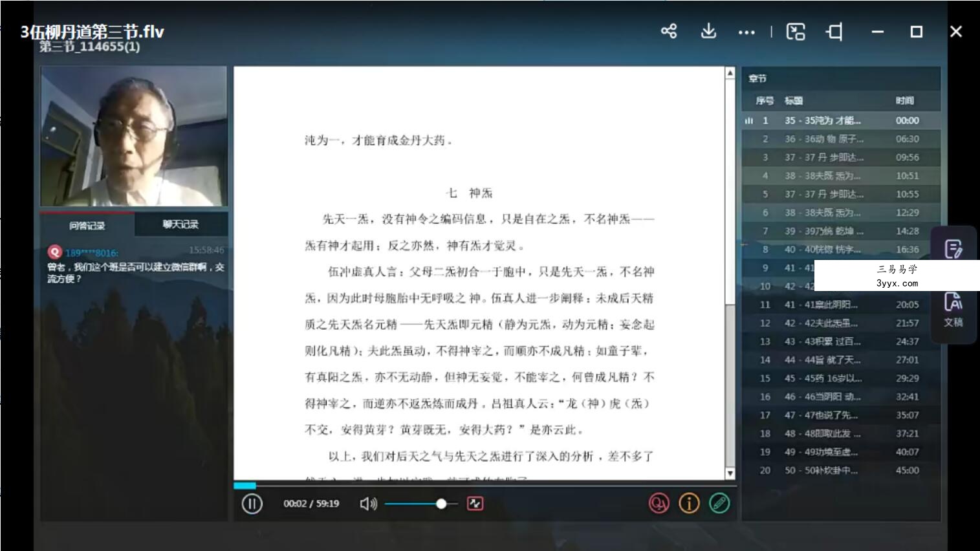Maximize the player window
The image size is (980, 551).
917,31
